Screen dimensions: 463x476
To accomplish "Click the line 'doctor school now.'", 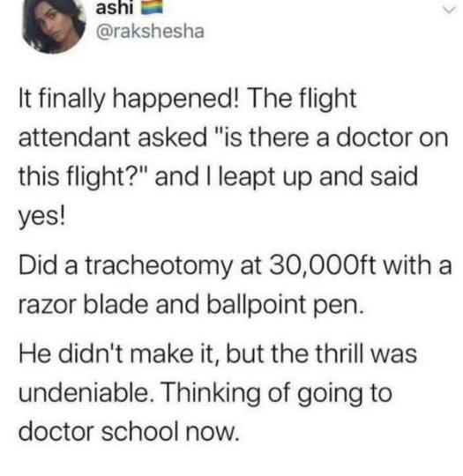I will pos(129,432).
